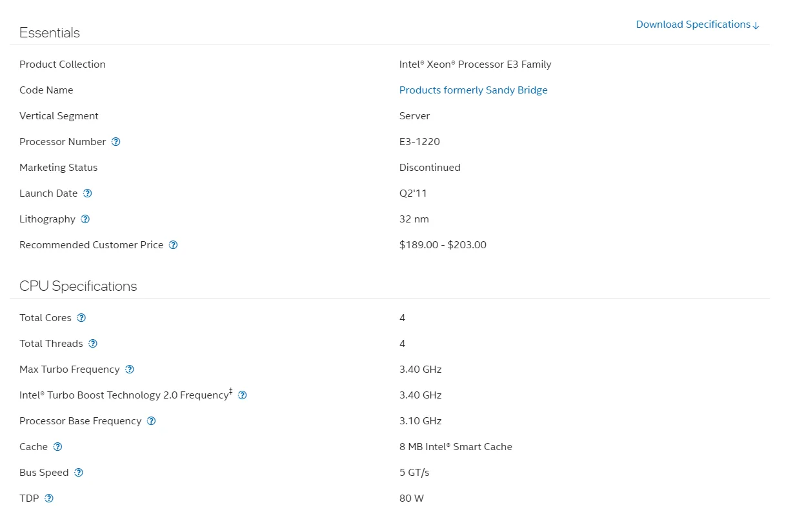Click the CPU Specifications section heading
Image resolution: width=804 pixels, height=532 pixels.
pos(78,286)
